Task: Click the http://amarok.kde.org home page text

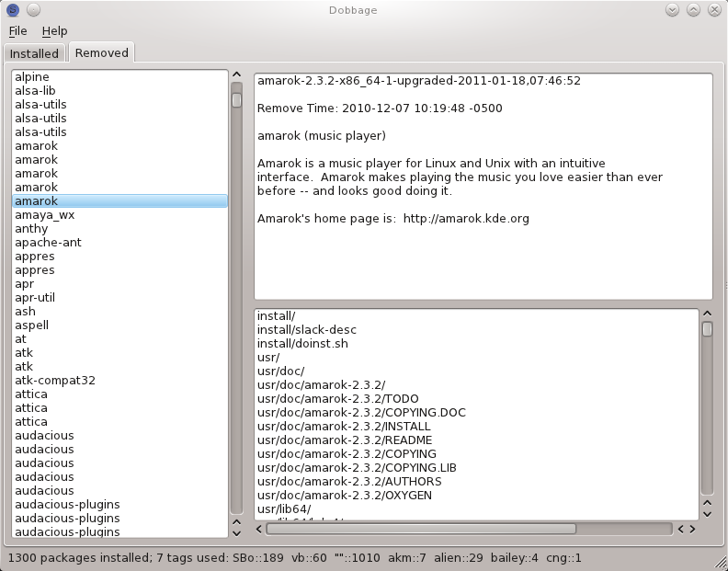Action: click(x=466, y=218)
